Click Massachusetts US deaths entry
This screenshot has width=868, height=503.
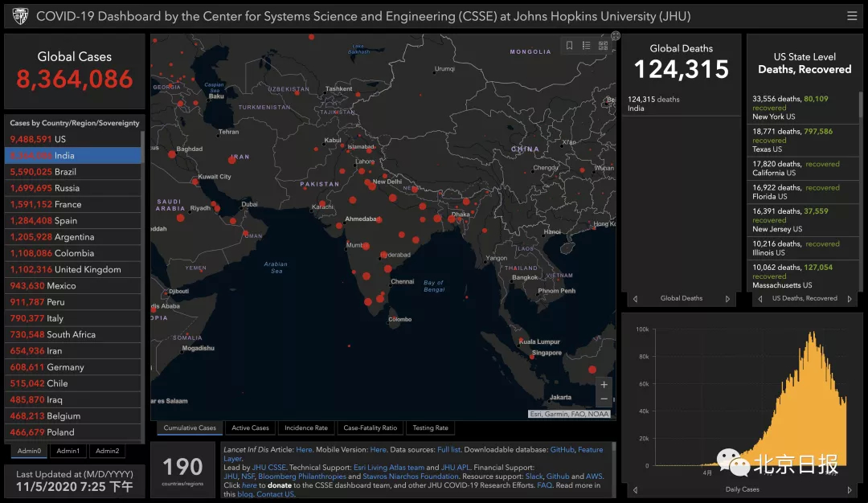point(803,276)
